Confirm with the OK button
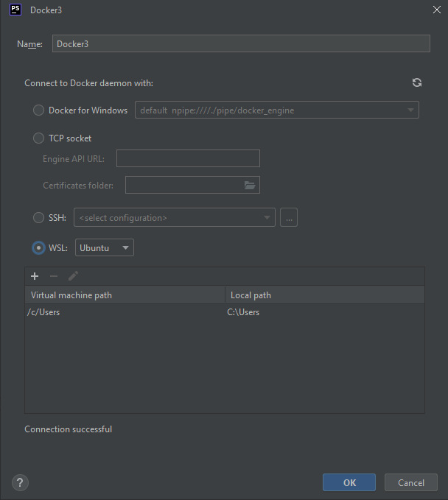Viewport: 448px width, 500px height. click(349, 482)
